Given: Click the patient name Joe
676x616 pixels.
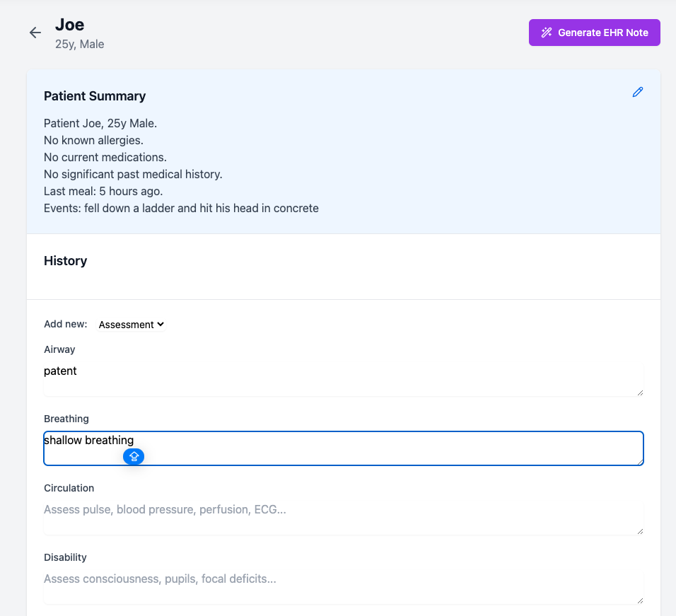Looking at the screenshot, I should point(69,25).
